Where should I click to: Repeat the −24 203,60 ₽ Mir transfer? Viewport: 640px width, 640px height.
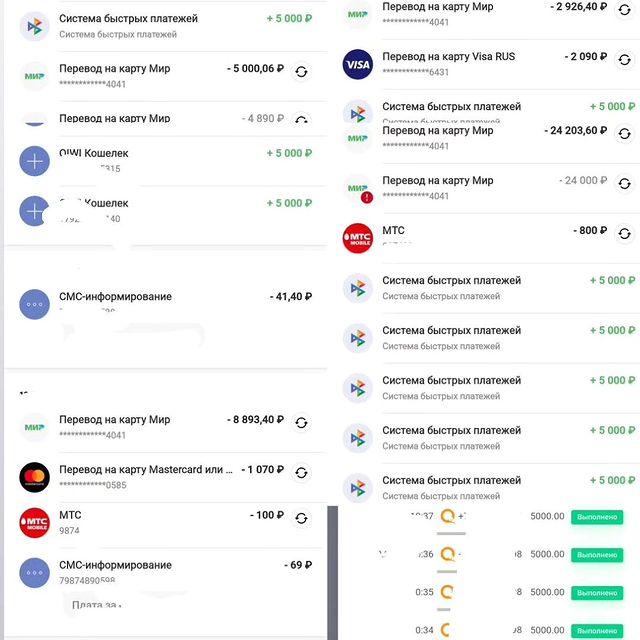624,134
